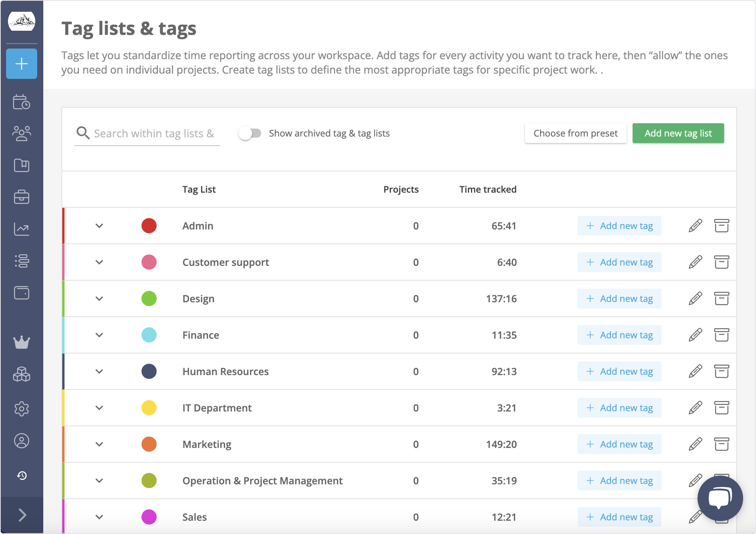756x534 pixels.
Task: Expand the Sales tag list row
Action: (x=99, y=517)
